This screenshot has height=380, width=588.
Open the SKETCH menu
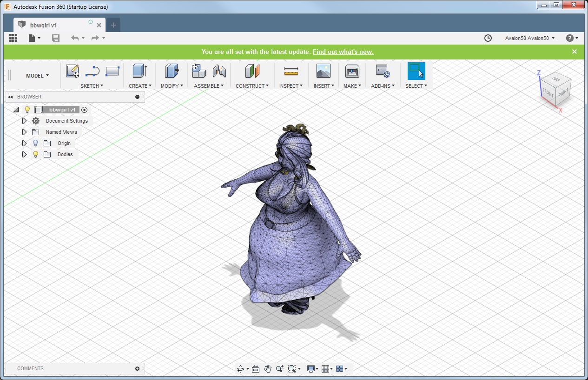pos(92,86)
